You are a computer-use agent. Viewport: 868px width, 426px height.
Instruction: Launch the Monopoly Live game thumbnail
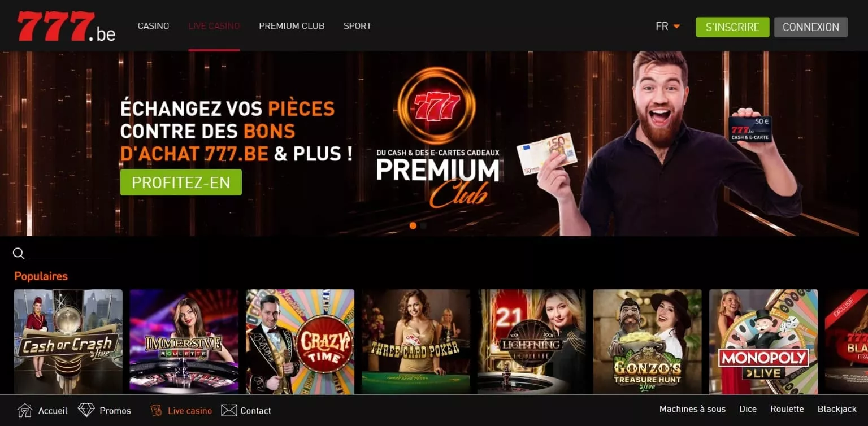(763, 342)
